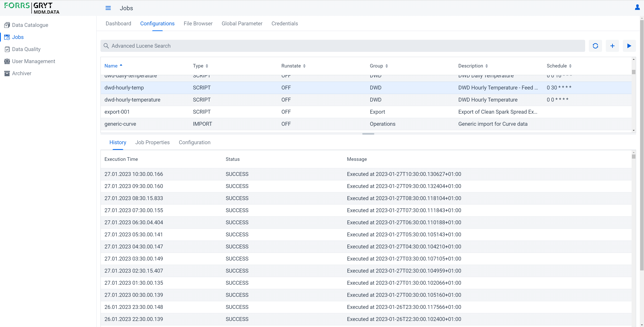Sort by Name column ascending arrow
644x327 pixels.
121,65
